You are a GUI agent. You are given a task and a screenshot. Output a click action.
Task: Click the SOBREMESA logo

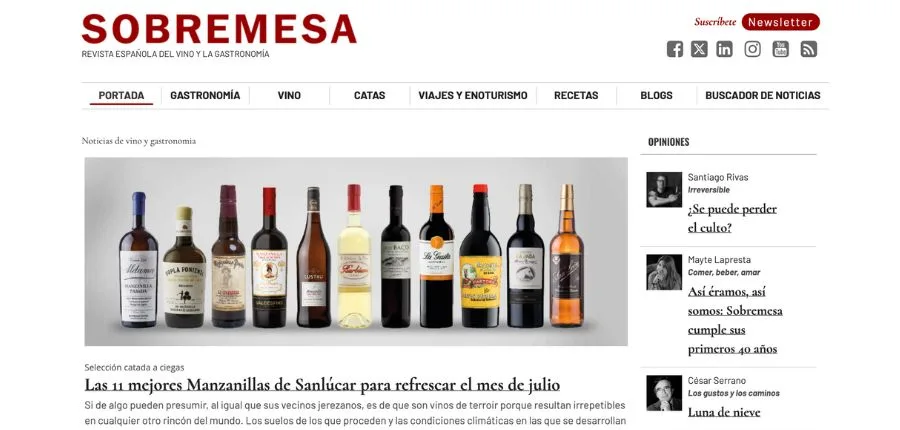[x=219, y=29]
